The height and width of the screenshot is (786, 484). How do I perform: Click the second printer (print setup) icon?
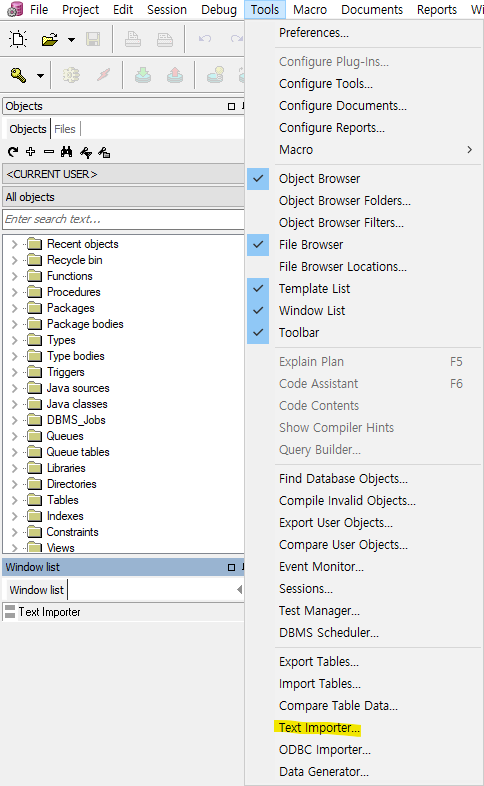[x=165, y=39]
